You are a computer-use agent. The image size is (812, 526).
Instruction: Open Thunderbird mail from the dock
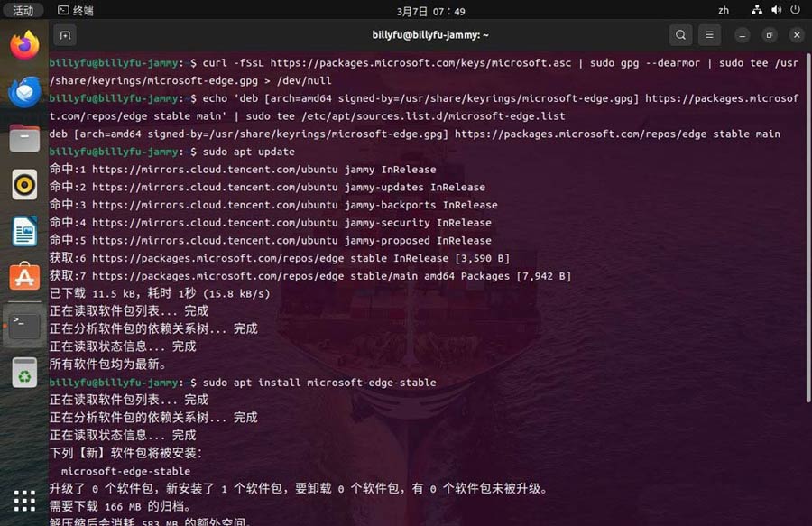point(24,92)
